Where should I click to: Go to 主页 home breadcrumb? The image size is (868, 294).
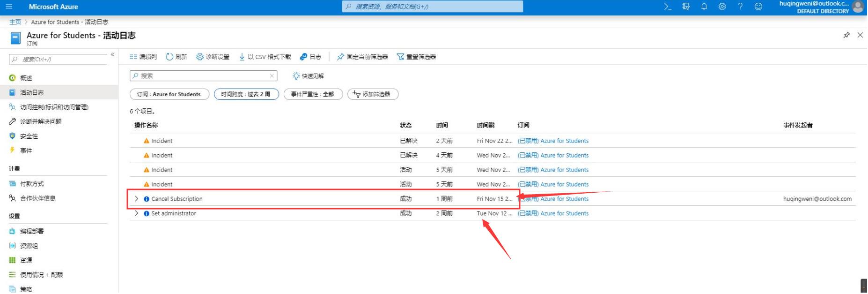[15, 22]
